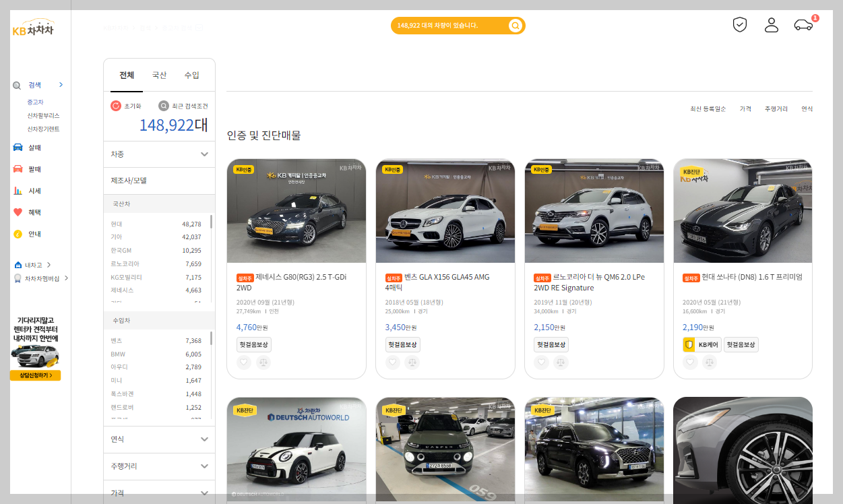Sort by 주행거리
843x504 pixels.
[x=776, y=108]
